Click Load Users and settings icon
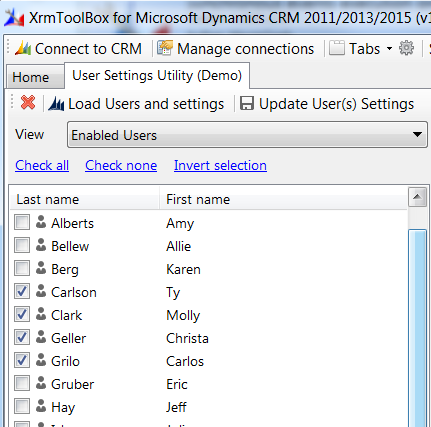Screen dimensions: 431x427 point(56,104)
